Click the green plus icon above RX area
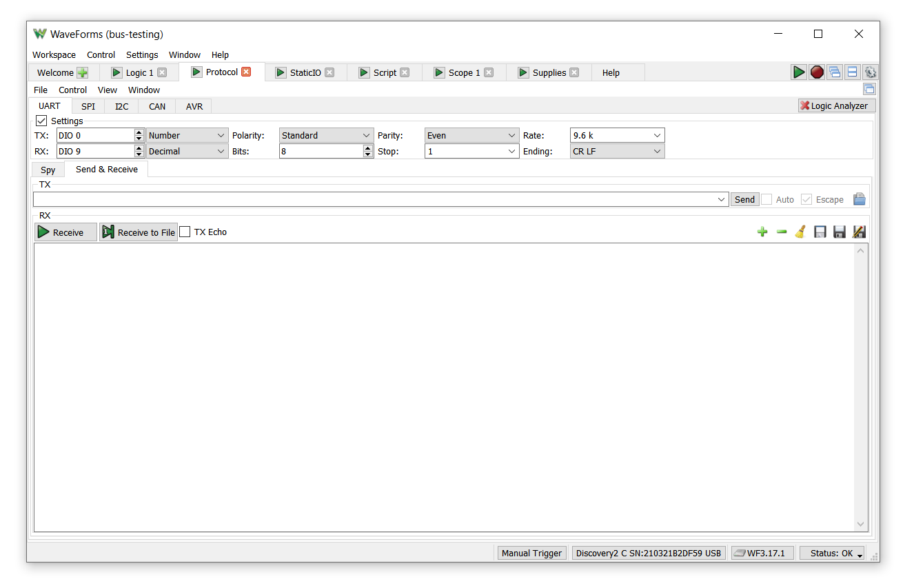Image resolution: width=914 pixels, height=588 pixels. [762, 232]
